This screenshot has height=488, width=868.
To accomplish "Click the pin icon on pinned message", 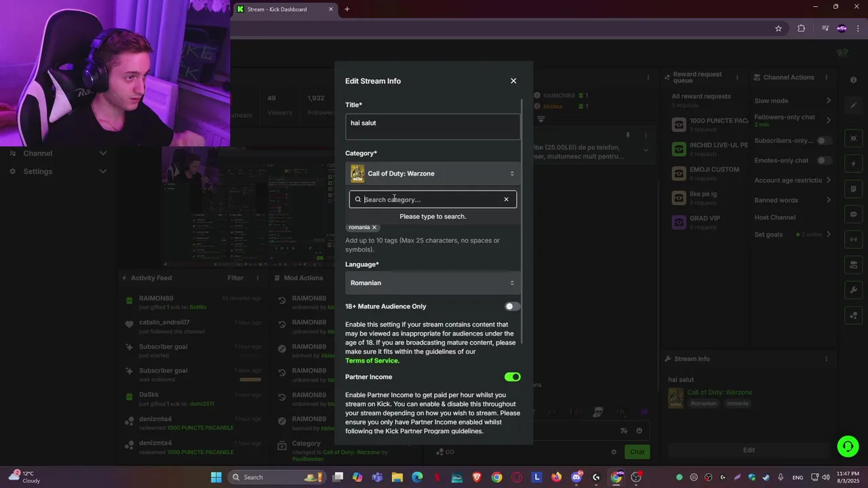I will (628, 136).
